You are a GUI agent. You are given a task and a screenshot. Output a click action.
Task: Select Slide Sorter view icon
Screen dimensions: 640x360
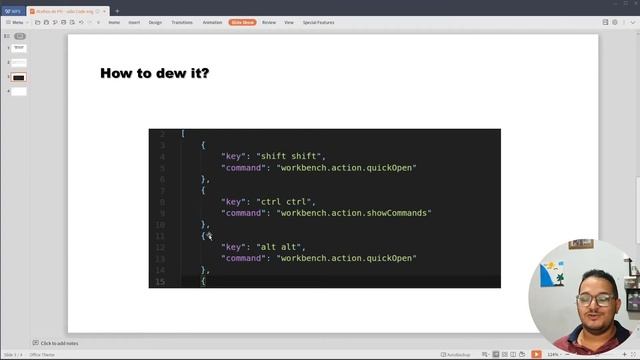click(505, 354)
